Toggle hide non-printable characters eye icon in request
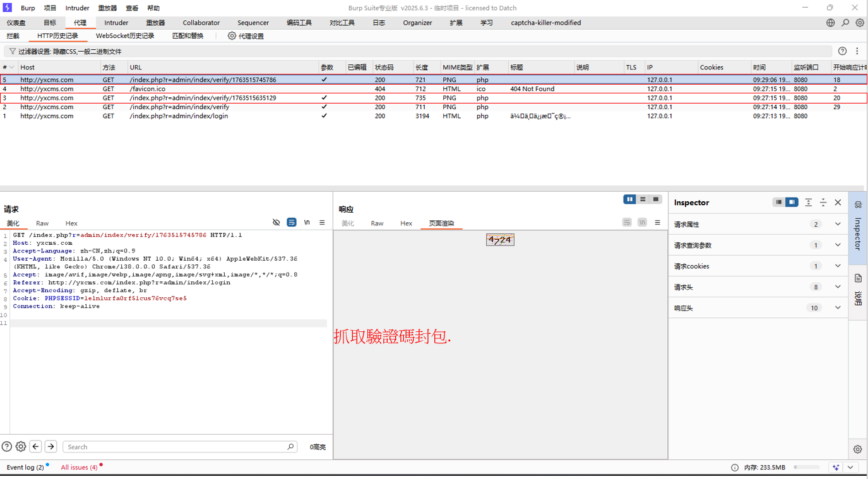868x479 pixels. [x=276, y=223]
